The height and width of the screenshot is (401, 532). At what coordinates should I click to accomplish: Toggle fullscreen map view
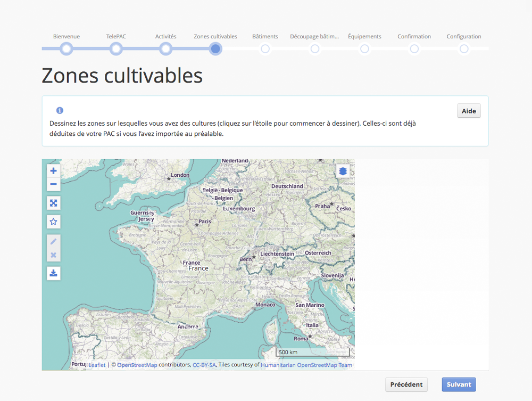[53, 203]
